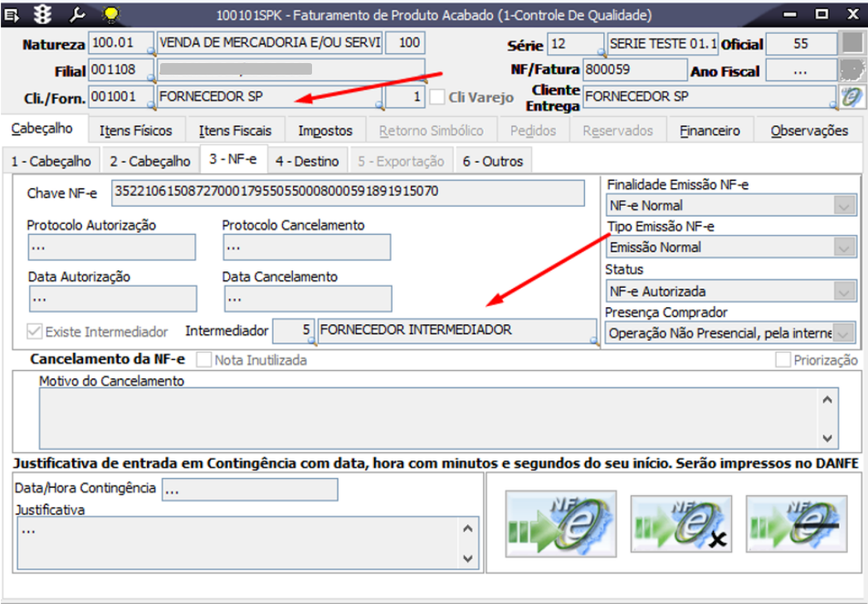
Task: Click the Natureza code field 100.01
Action: 121,43
